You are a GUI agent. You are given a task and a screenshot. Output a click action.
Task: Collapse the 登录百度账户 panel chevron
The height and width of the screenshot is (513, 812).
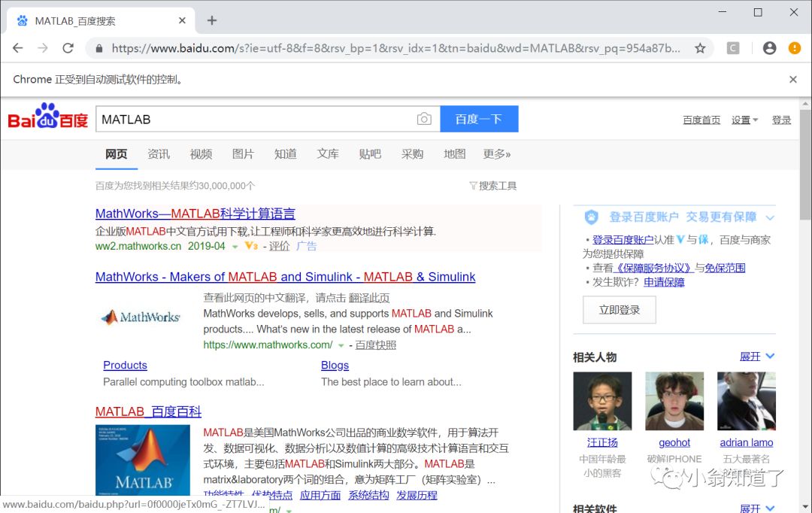click(770, 217)
